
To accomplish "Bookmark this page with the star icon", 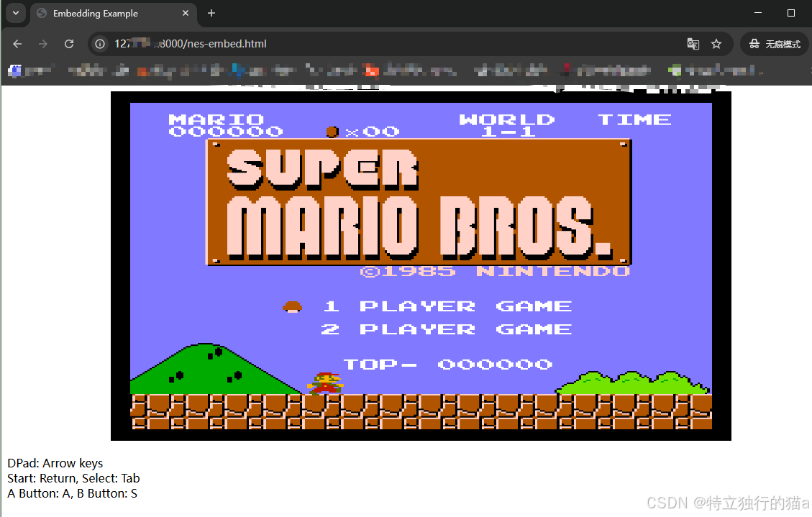I will pos(716,44).
